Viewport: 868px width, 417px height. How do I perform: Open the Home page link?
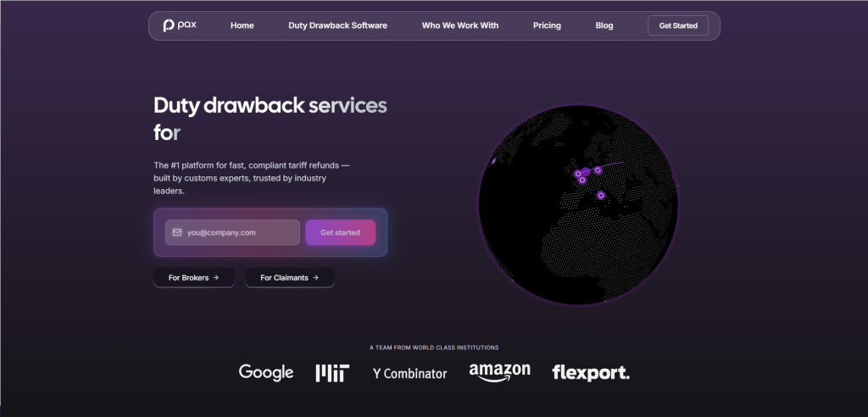click(242, 25)
